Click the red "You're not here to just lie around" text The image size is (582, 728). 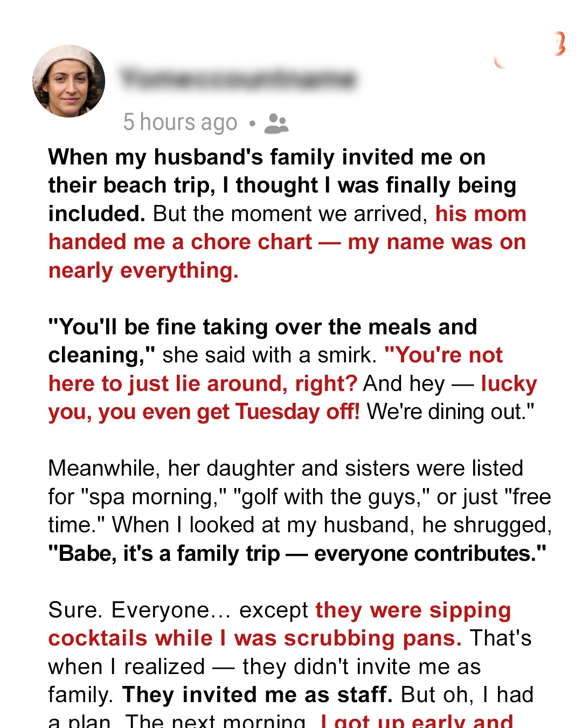(203, 384)
